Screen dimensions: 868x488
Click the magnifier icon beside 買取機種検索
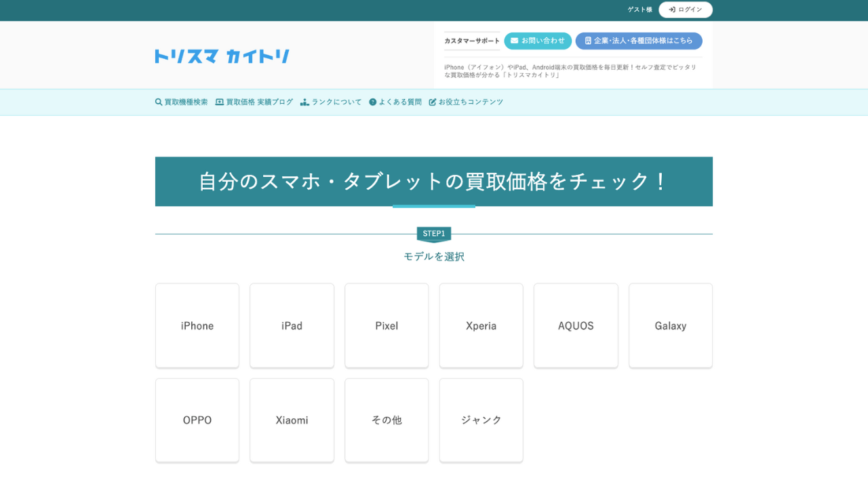[159, 102]
